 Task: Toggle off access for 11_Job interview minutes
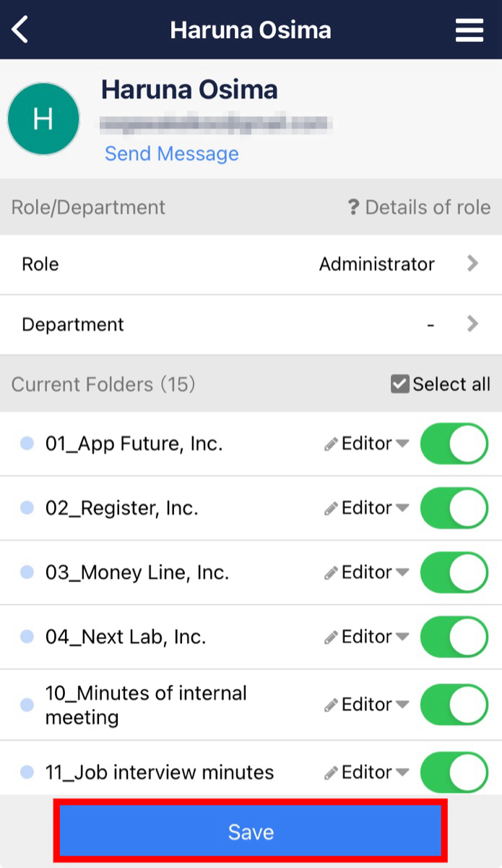(x=454, y=772)
